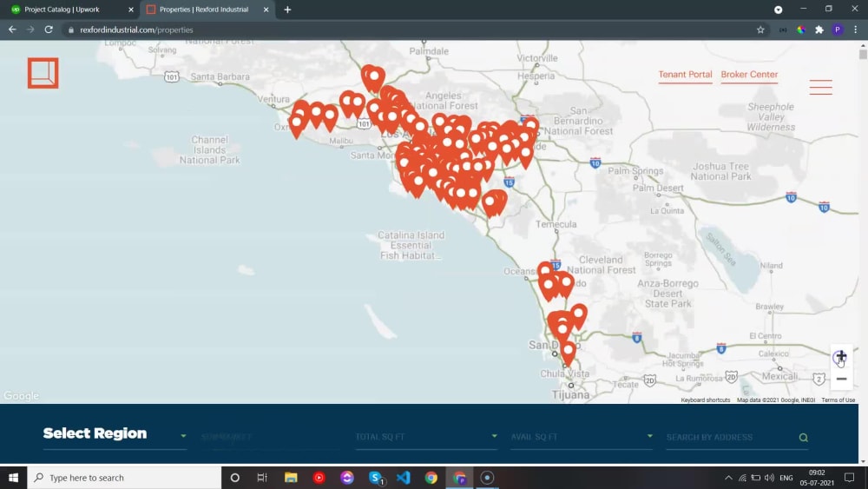
Task: Switch to the Project Catalog Upwork tab
Action: (x=69, y=10)
